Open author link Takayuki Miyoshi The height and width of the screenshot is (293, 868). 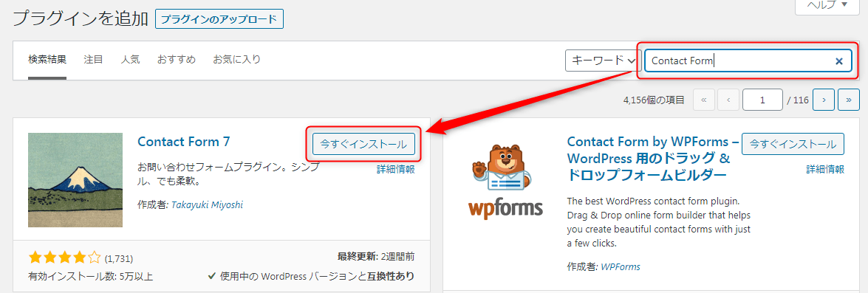(207, 204)
